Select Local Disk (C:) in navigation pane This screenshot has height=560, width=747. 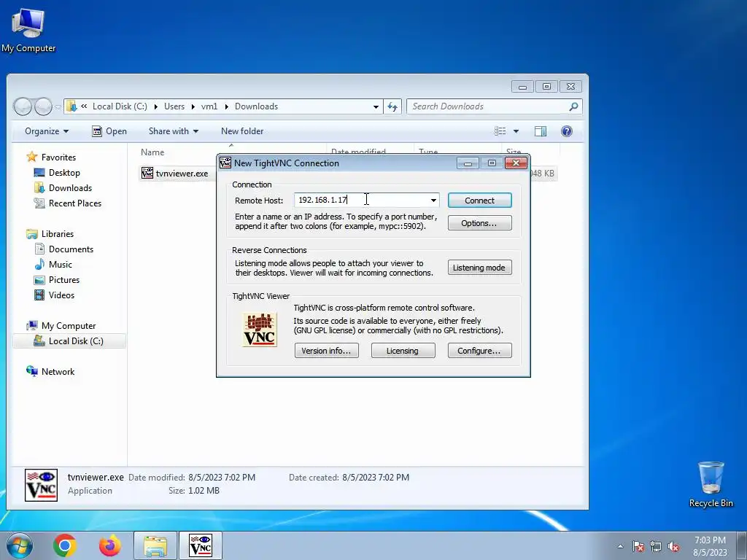(69, 341)
